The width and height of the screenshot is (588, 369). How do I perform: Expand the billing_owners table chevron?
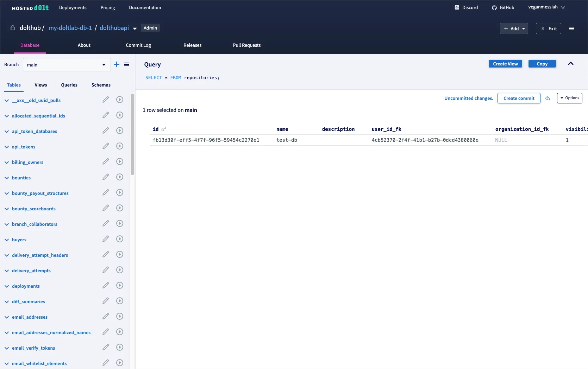[7, 163]
